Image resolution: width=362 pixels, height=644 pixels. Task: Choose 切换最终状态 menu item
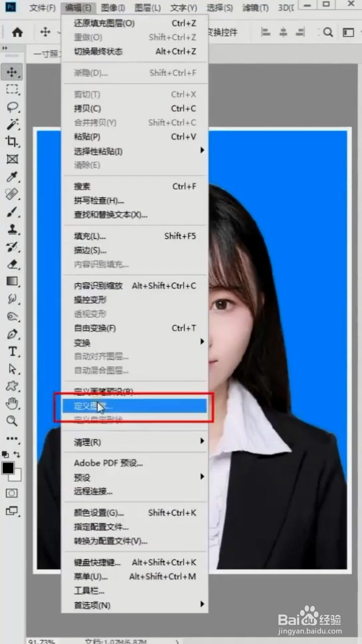click(135, 51)
